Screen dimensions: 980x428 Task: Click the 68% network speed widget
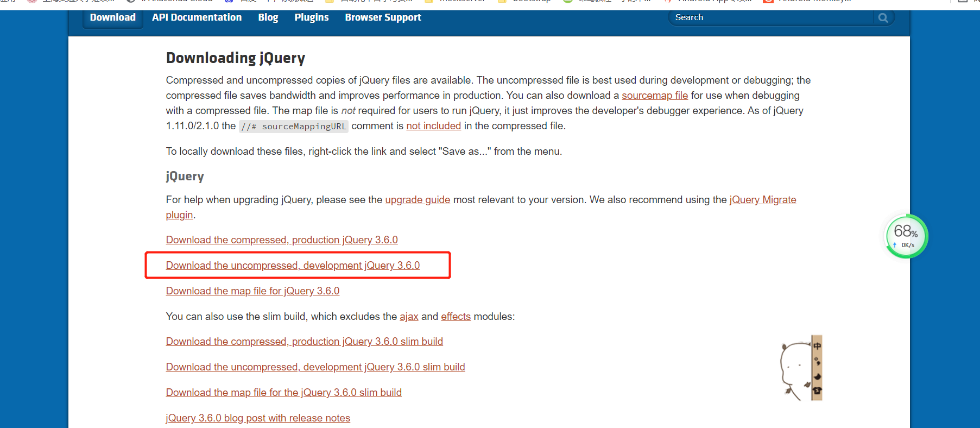[906, 236]
